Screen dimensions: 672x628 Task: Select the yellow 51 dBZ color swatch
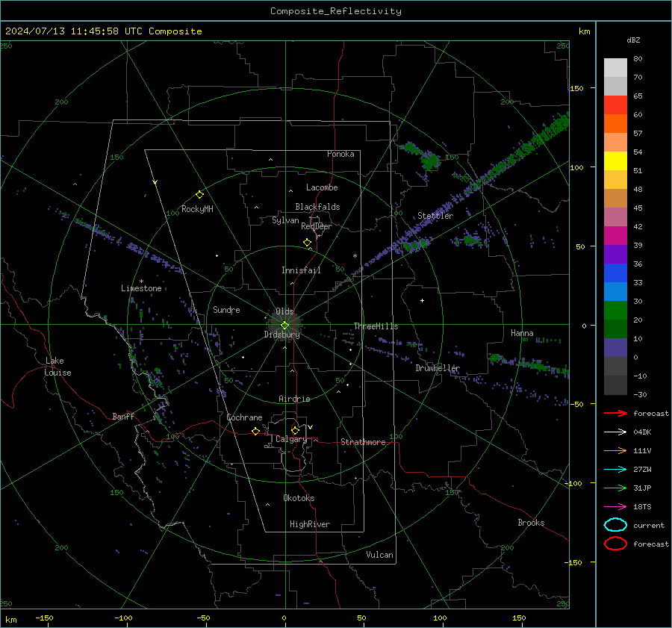615,161
